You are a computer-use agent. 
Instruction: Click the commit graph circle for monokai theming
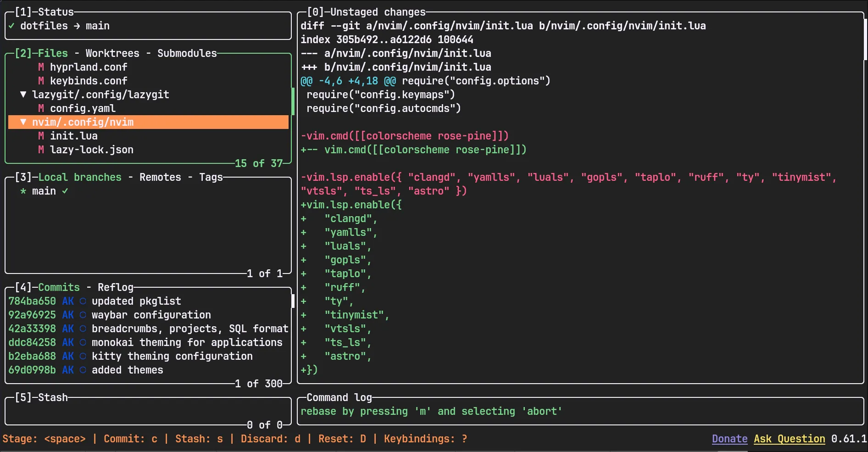click(83, 342)
